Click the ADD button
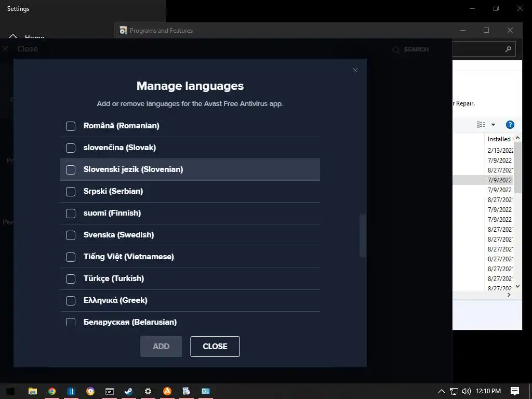This screenshot has width=532, height=399. pyautogui.click(x=161, y=347)
